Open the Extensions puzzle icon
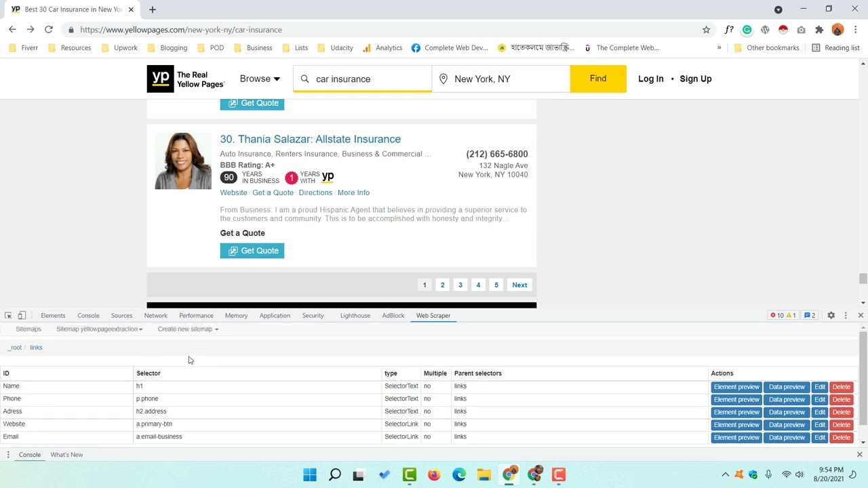This screenshot has width=868, height=488. [819, 30]
